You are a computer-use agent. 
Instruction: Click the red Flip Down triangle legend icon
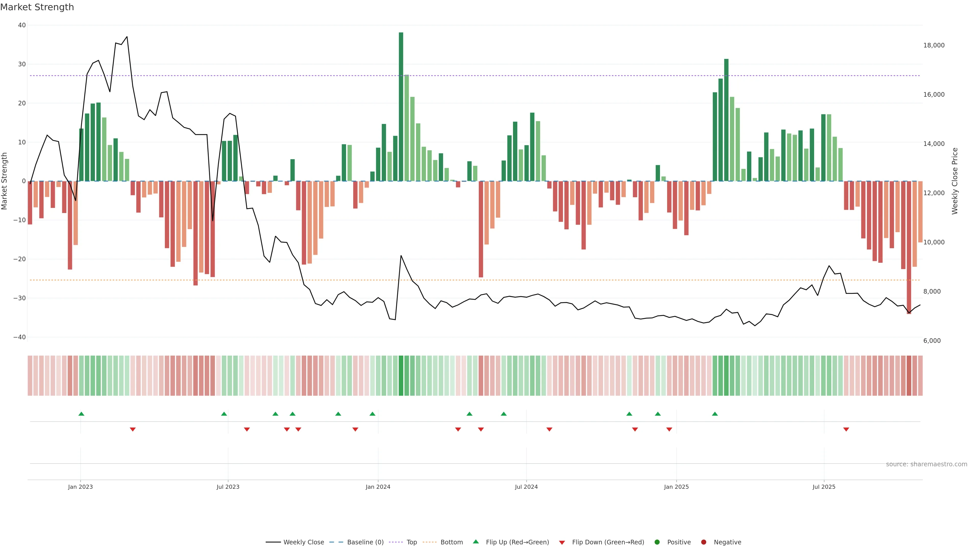point(562,543)
